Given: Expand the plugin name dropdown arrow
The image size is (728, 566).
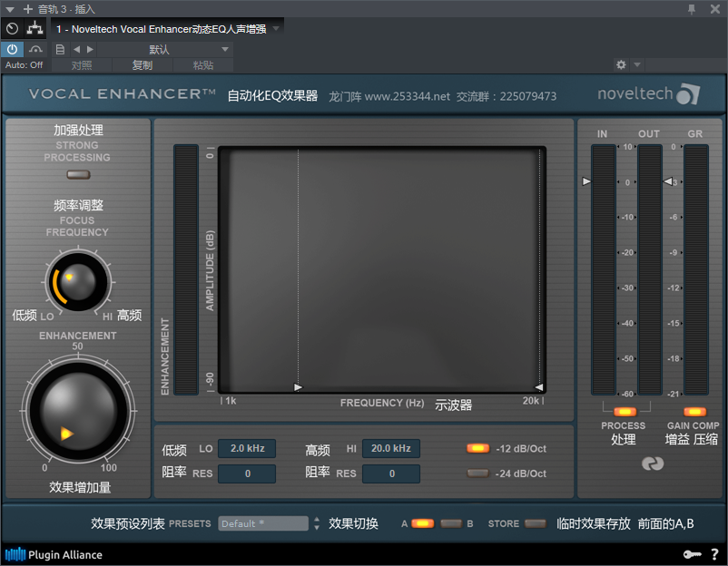Looking at the screenshot, I should (276, 29).
